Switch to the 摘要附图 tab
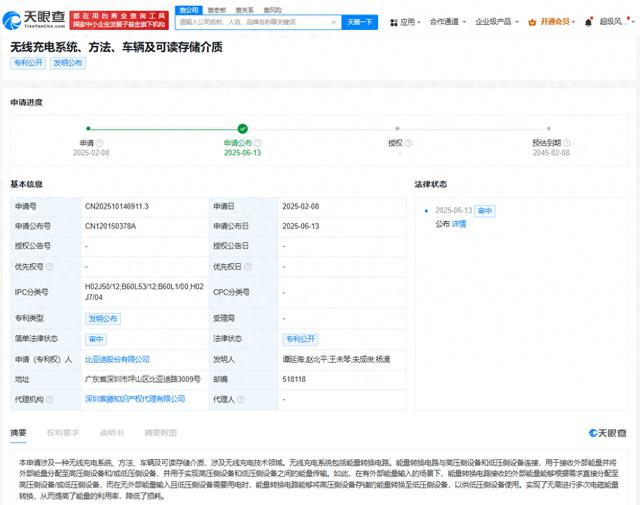Screen dimensions: 640x505 [160, 433]
